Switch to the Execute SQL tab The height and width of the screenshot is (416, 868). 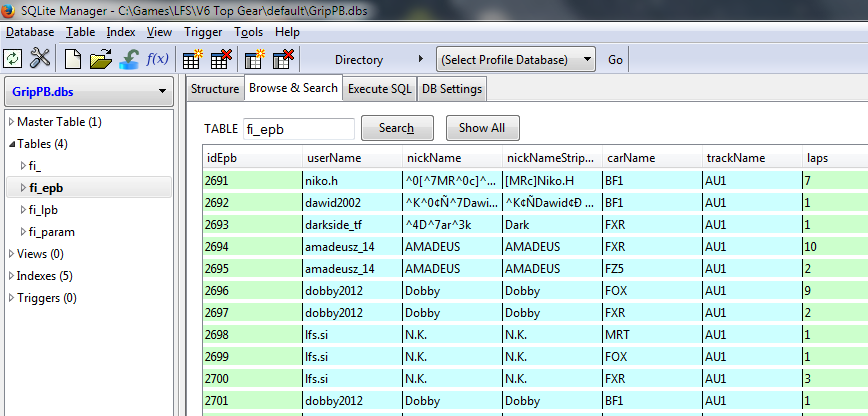[380, 89]
